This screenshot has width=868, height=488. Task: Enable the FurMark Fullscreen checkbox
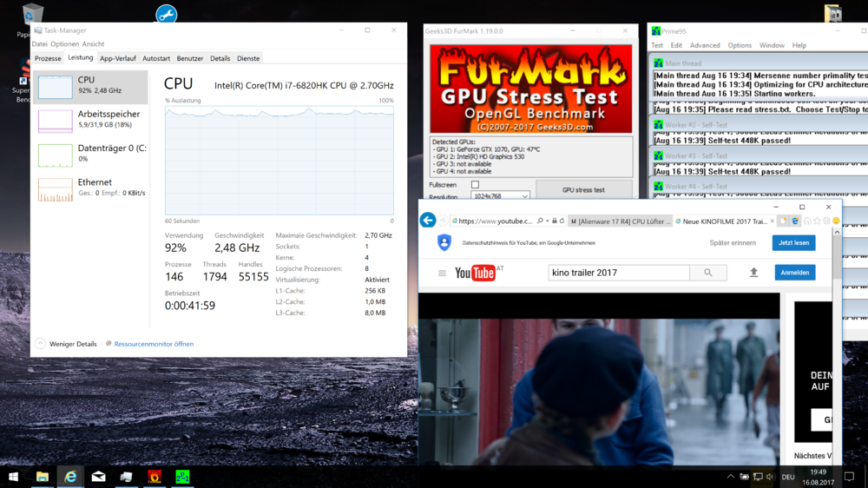(475, 185)
